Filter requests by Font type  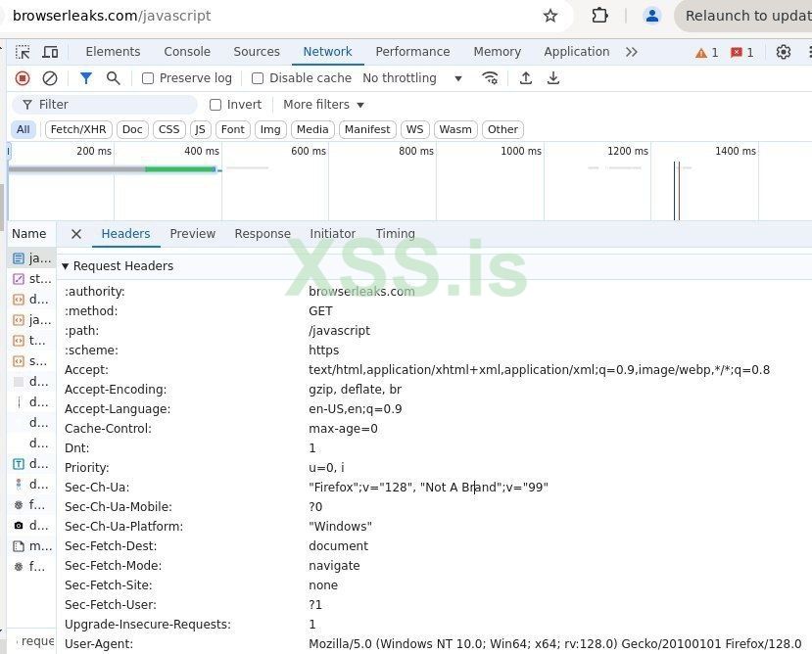click(x=232, y=129)
